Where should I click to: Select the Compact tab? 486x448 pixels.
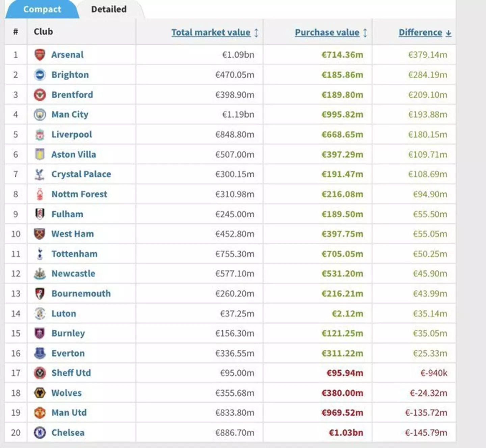[42, 9]
